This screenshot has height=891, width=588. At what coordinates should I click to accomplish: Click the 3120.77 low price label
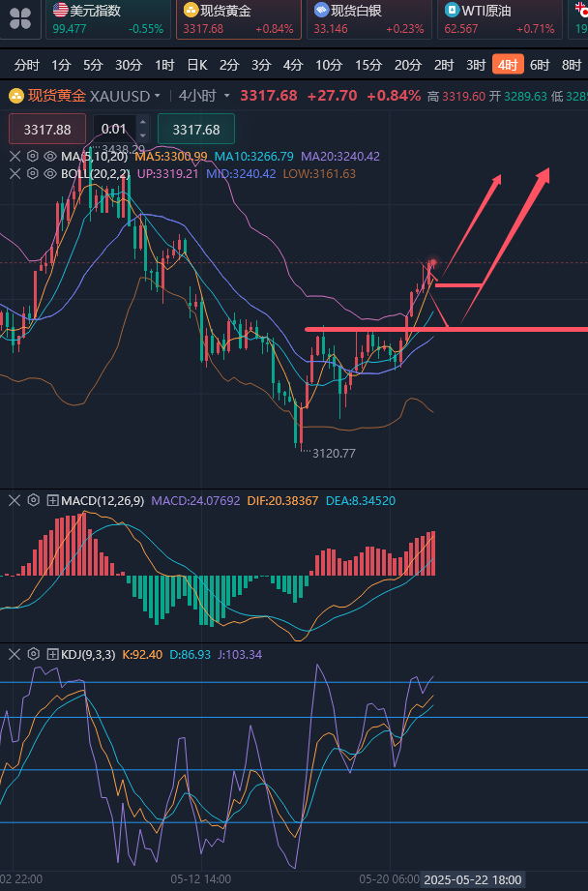point(334,453)
